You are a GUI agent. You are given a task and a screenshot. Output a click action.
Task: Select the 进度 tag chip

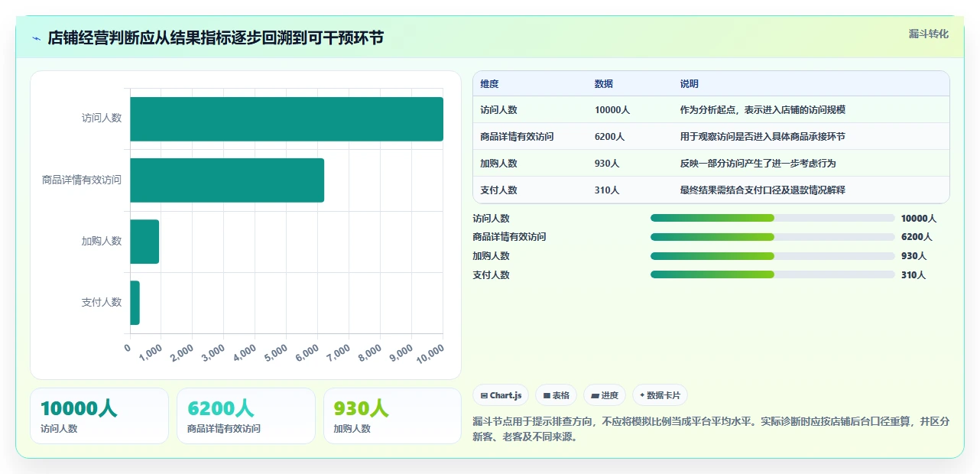coord(605,395)
